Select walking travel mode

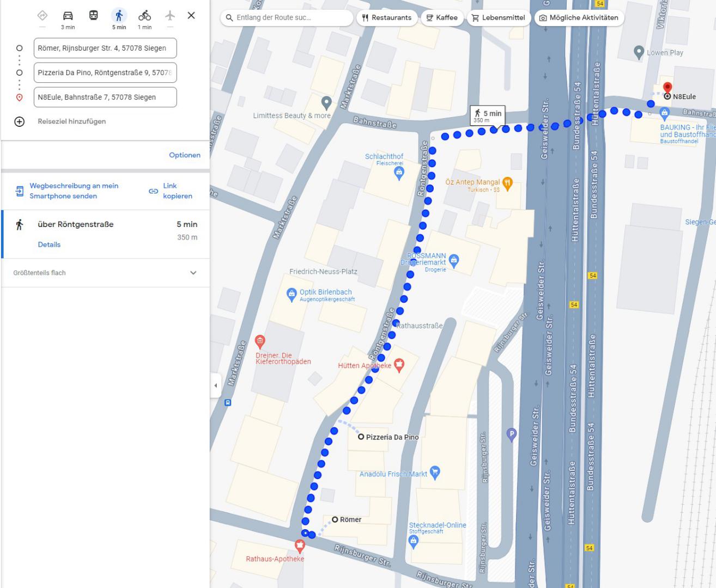point(119,15)
